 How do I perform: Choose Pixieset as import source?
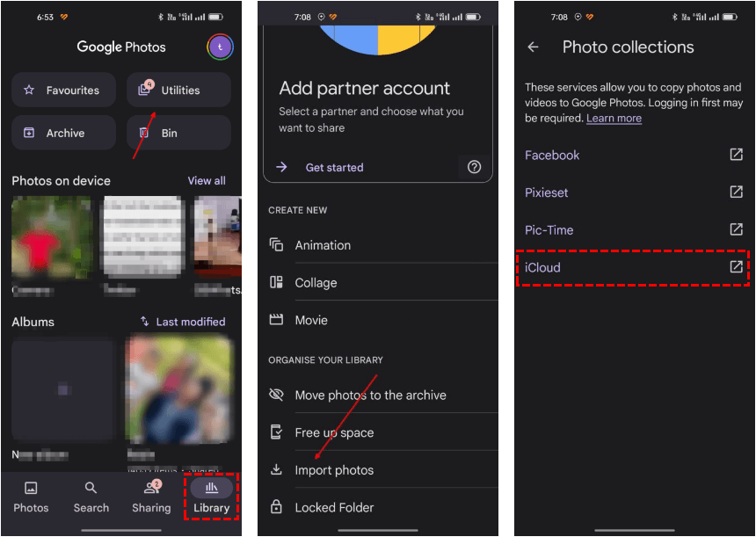click(633, 192)
